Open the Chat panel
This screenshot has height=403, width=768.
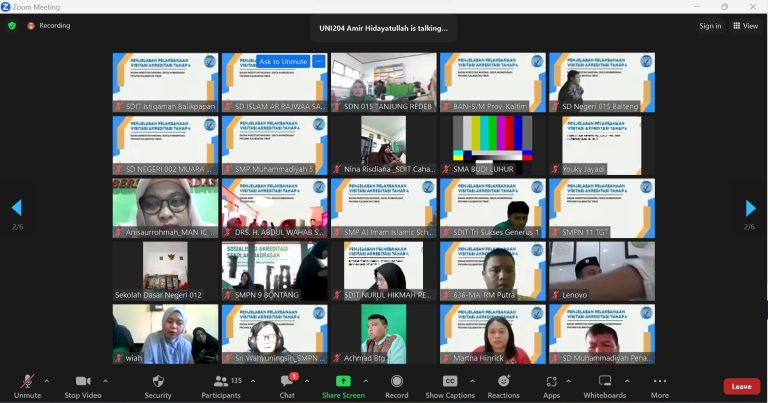(287, 386)
